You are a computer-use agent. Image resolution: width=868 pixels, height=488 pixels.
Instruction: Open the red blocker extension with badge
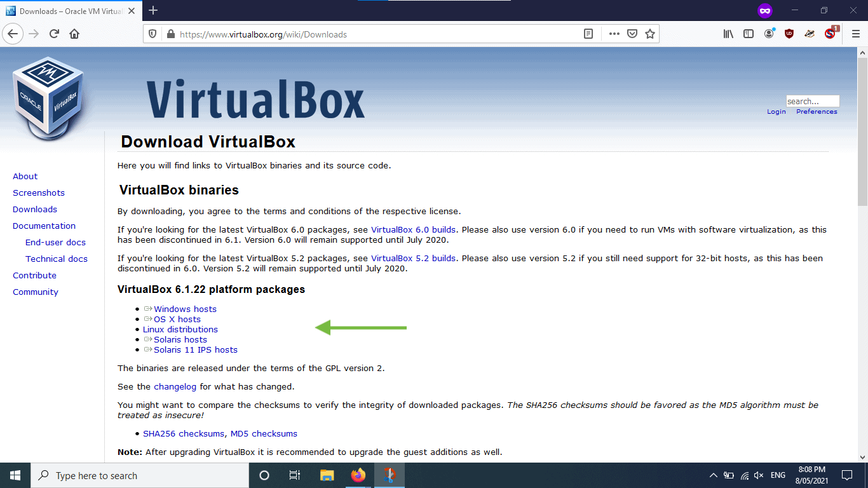(x=831, y=33)
